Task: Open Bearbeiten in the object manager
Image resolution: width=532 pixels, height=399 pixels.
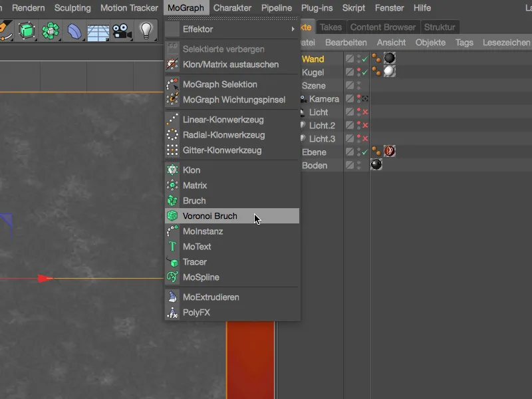Action: [346, 43]
